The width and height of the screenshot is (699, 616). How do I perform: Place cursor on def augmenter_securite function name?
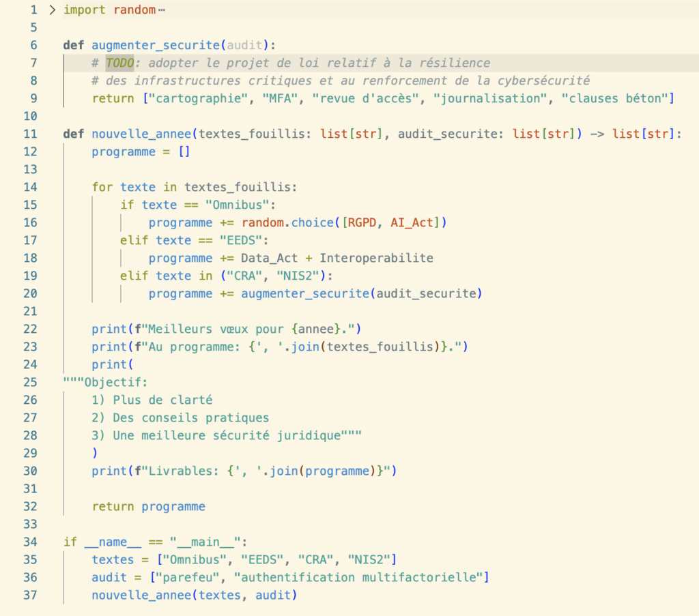(156, 46)
